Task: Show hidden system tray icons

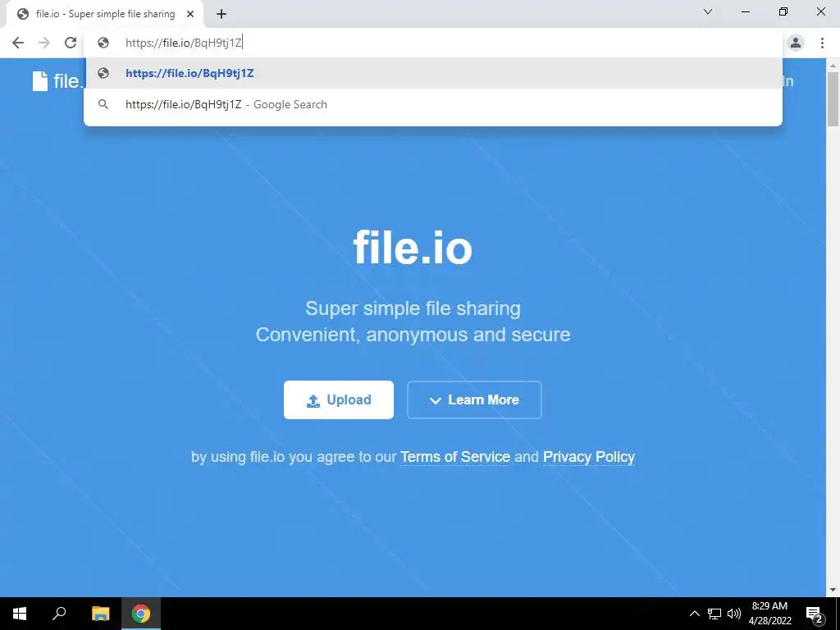Action: click(x=694, y=614)
